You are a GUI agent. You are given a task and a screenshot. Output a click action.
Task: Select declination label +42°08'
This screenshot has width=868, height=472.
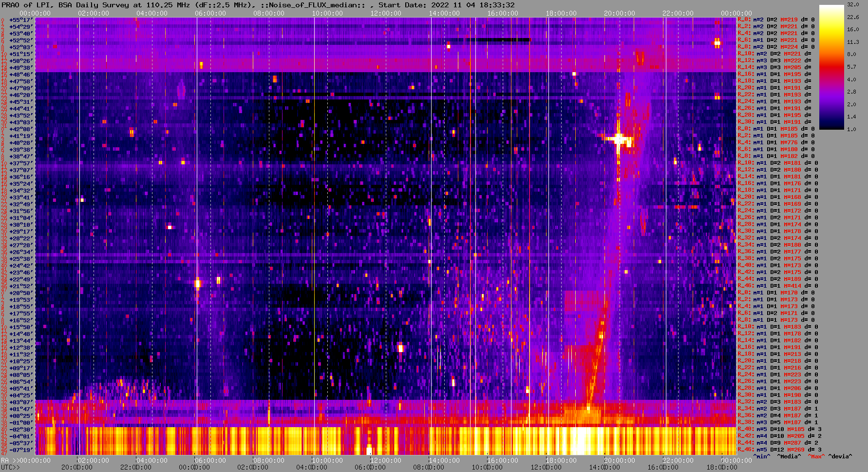pos(20,129)
